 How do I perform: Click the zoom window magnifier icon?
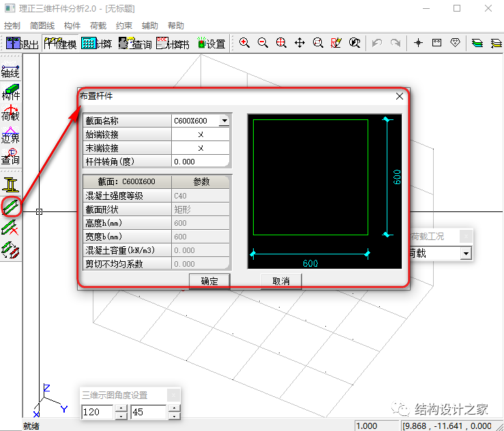click(318, 43)
